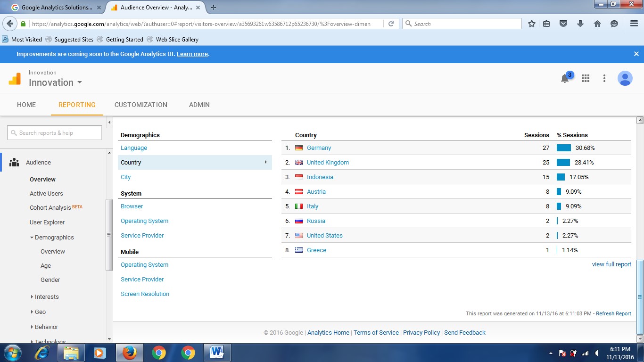The height and width of the screenshot is (362, 644).
Task: Open User Explorer in the sidebar
Action: pos(47,222)
